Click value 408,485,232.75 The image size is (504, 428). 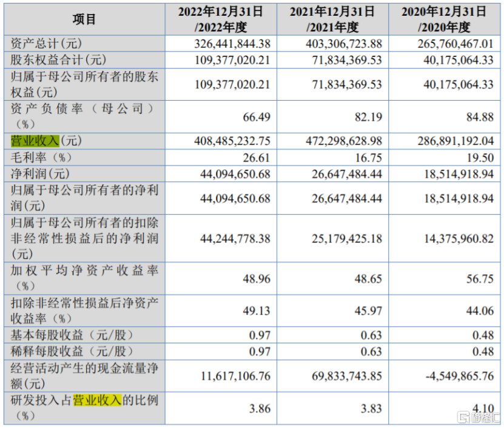pos(232,141)
